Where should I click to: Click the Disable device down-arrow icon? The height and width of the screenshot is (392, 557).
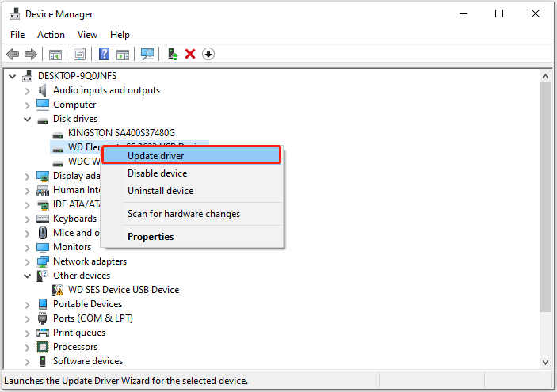click(x=208, y=55)
